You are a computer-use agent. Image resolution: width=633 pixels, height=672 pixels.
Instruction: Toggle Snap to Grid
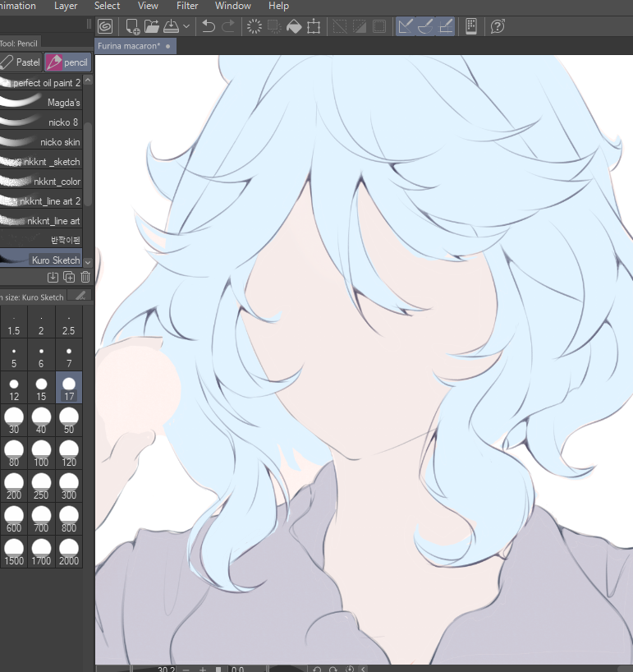click(x=446, y=26)
